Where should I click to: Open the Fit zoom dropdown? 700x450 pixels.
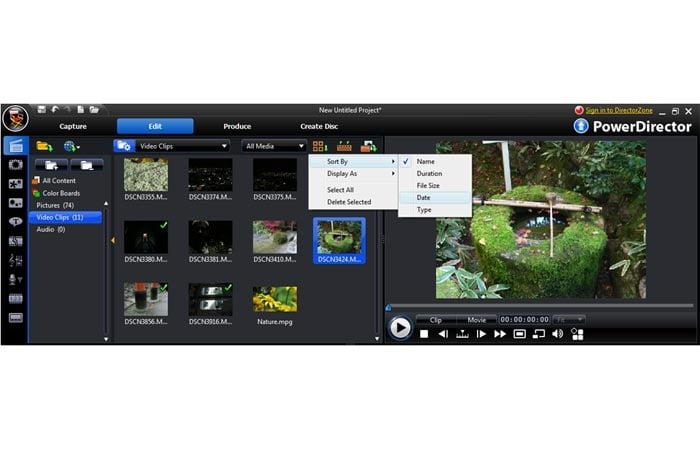pos(569,320)
